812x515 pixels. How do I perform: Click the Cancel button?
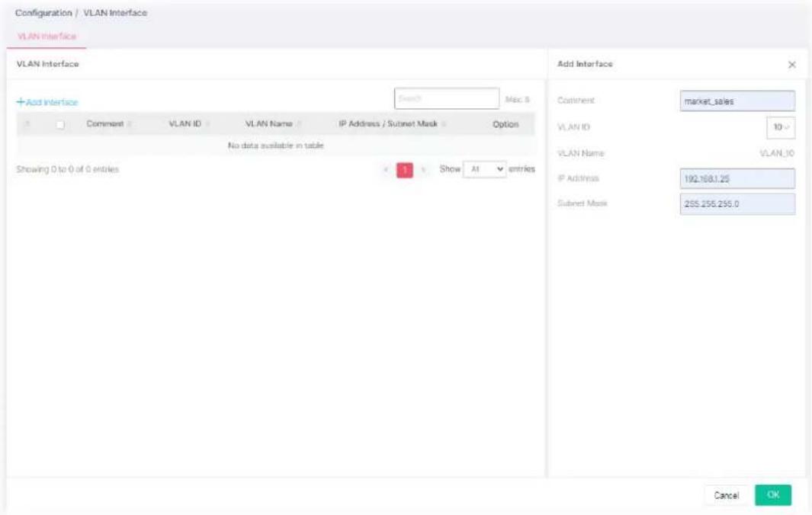[x=726, y=495]
